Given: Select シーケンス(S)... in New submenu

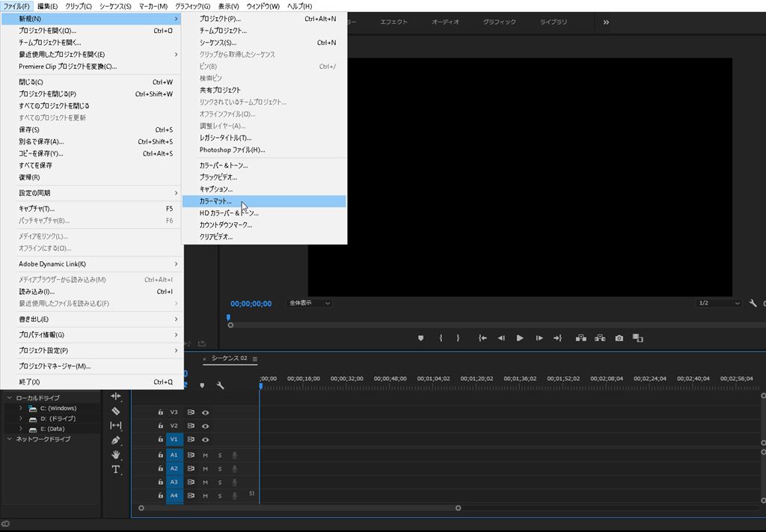Looking at the screenshot, I should tap(264, 43).
